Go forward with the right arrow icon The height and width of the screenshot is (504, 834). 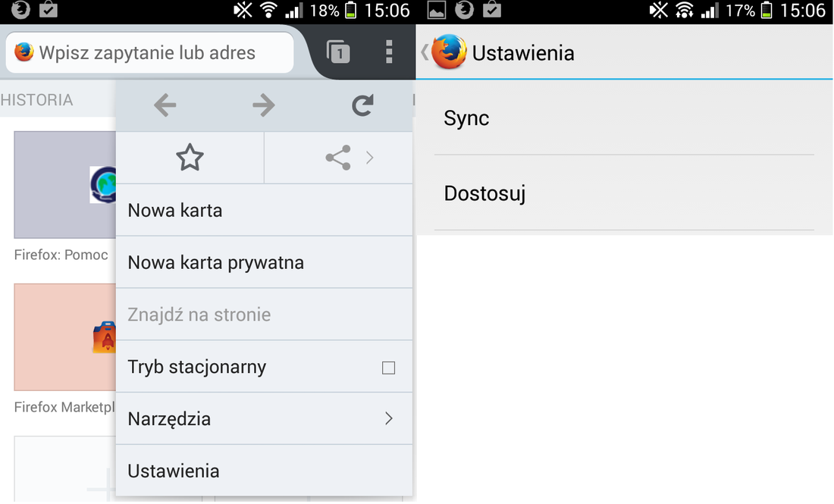(264, 105)
